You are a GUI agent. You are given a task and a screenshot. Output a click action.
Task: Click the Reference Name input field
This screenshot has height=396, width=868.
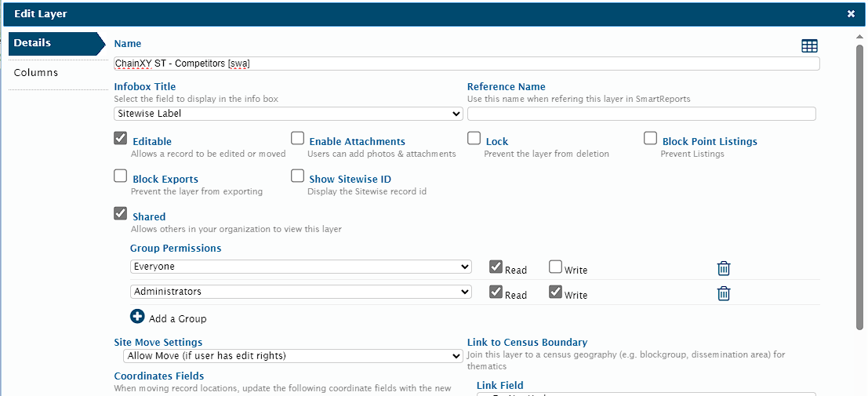(641, 114)
